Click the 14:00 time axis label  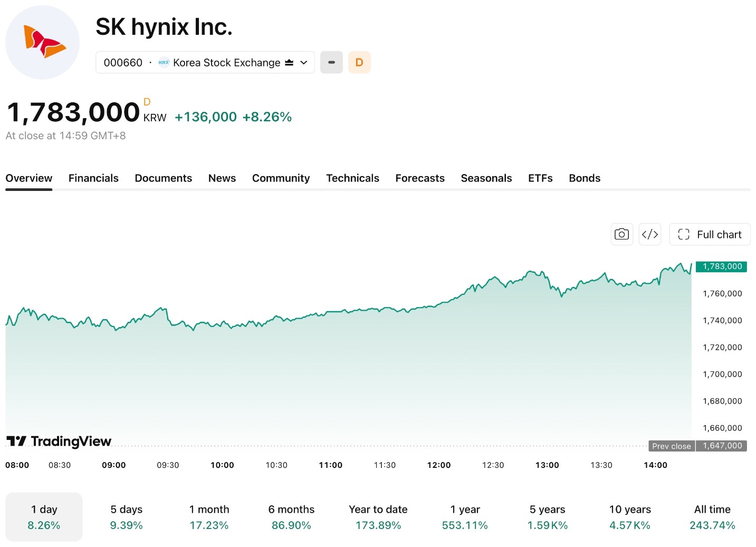click(x=655, y=465)
